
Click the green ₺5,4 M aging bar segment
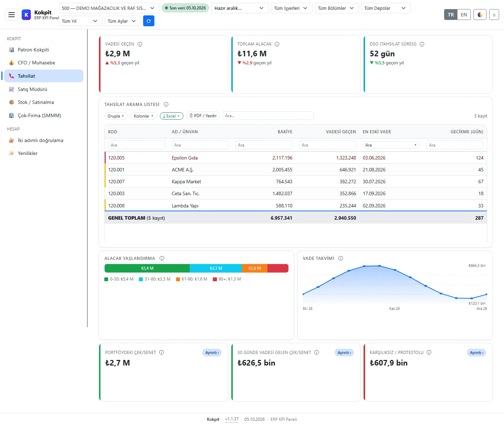pos(147,268)
